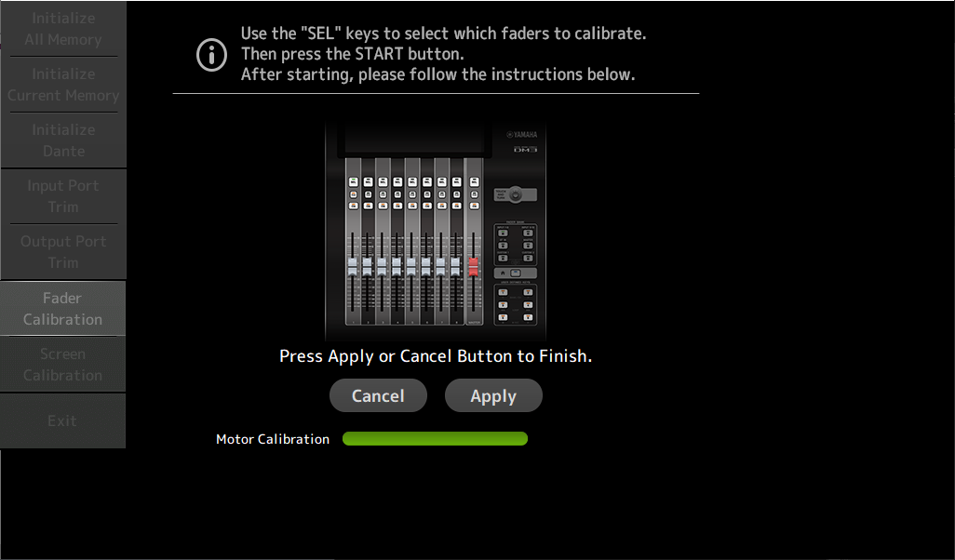Click the Touch and Turn knob on the mixer image
The image size is (955, 560).
pos(516,194)
